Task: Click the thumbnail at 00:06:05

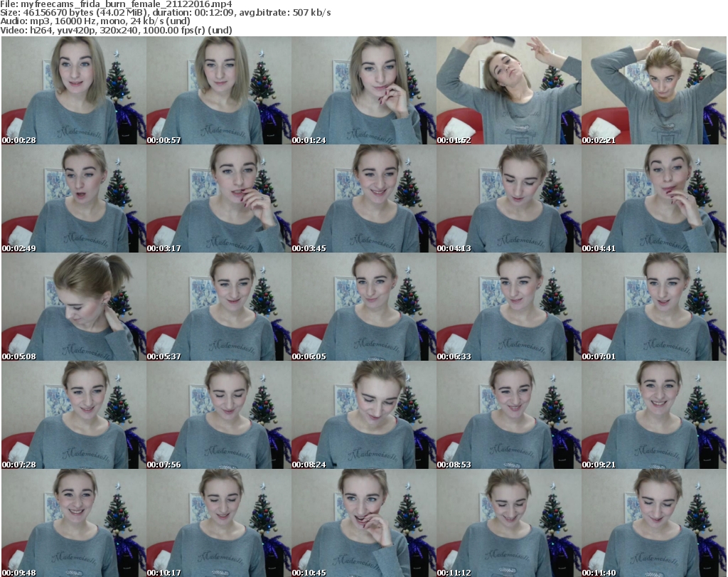Action: point(363,307)
